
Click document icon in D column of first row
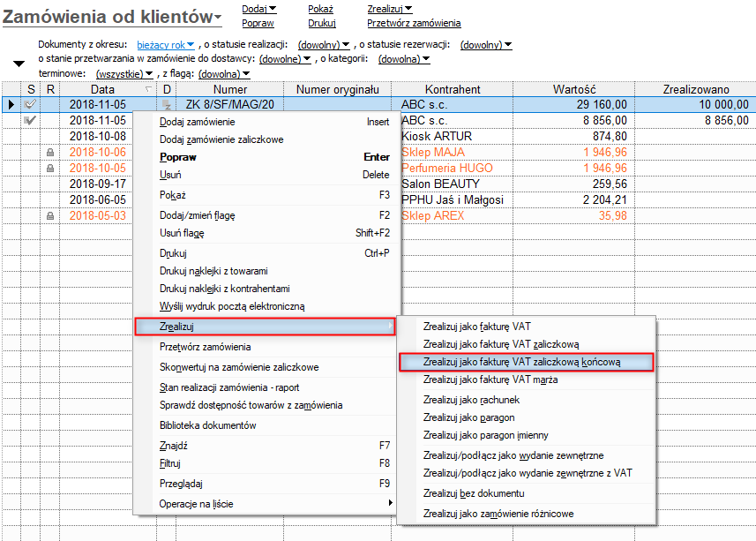(167, 104)
